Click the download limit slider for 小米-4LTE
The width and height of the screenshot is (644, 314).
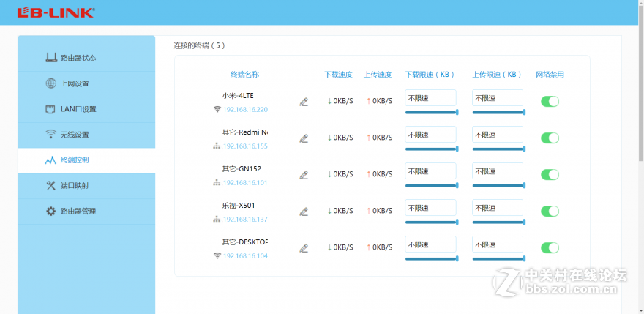tap(432, 112)
